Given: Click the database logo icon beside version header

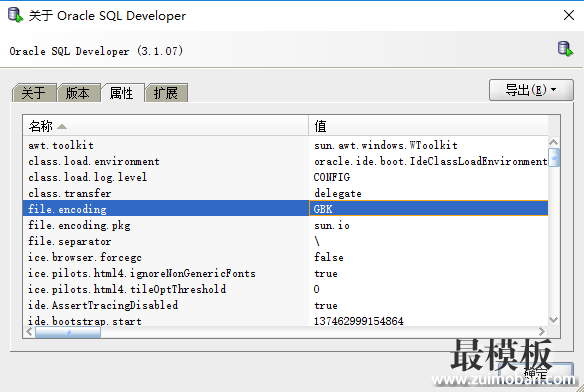Looking at the screenshot, I should pyautogui.click(x=565, y=49).
